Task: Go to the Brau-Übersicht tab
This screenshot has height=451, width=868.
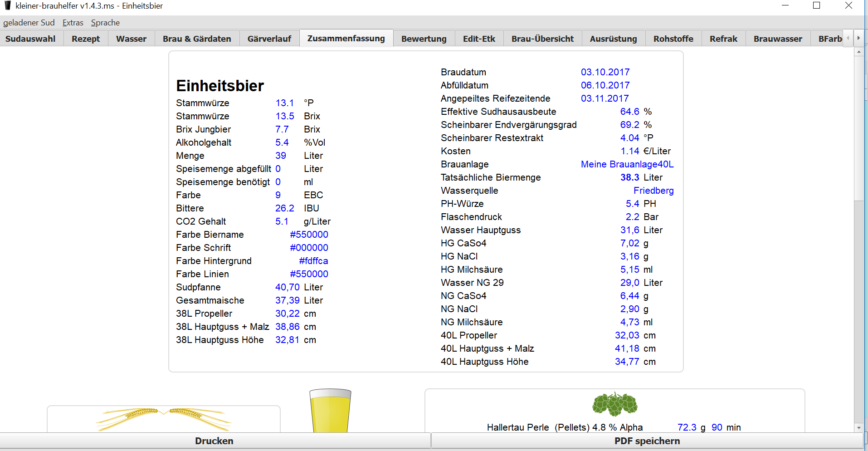Action: click(542, 39)
